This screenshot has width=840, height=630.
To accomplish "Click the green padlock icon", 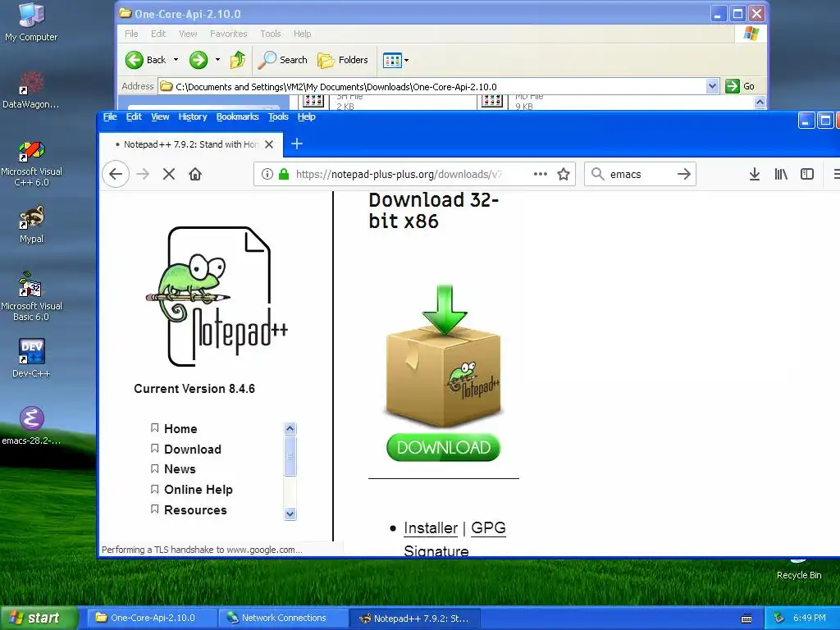I will tap(284, 174).
